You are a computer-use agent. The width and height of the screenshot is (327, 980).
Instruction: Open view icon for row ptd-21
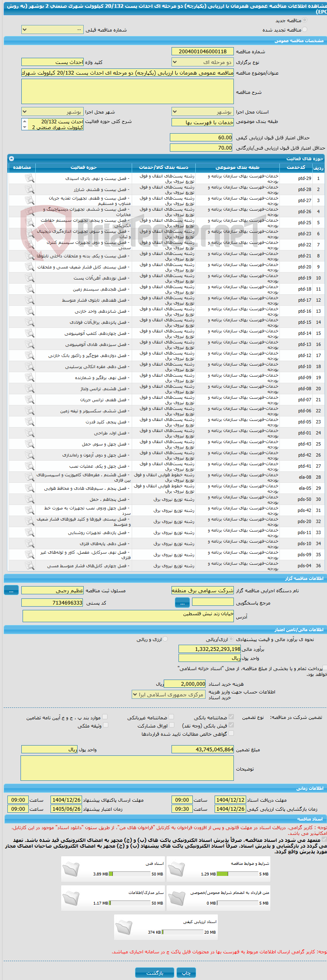(30, 256)
